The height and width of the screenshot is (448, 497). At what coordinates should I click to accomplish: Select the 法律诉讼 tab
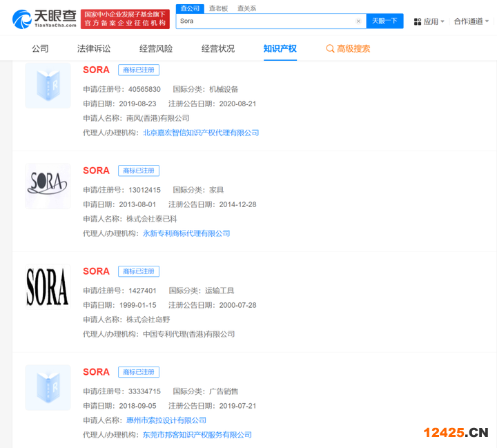click(x=94, y=49)
